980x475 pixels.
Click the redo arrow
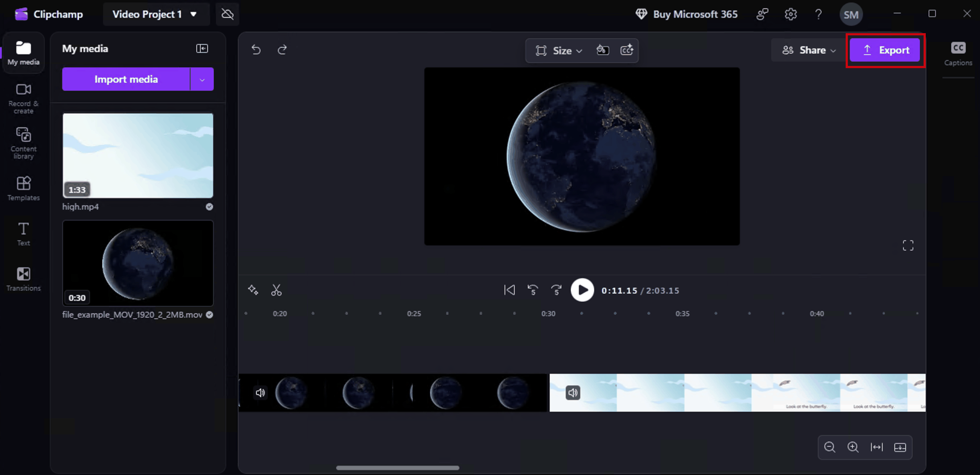pos(282,50)
